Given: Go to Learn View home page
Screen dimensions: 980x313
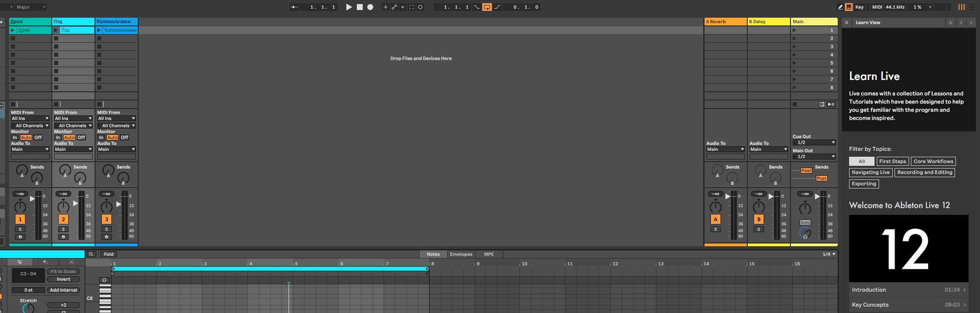Looking at the screenshot, I should [x=950, y=22].
